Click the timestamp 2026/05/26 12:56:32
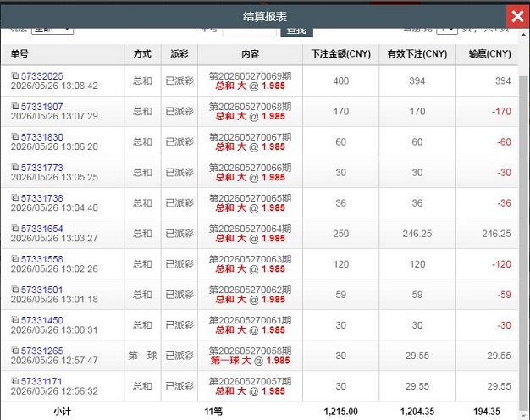The image size is (530, 420). point(54,391)
